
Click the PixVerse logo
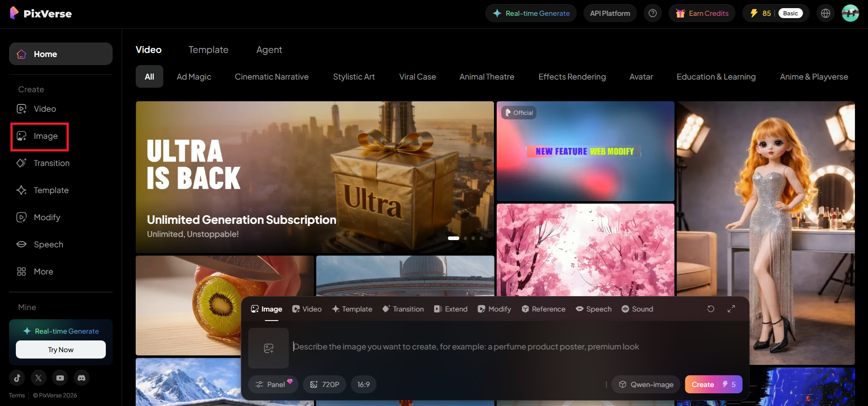point(41,13)
